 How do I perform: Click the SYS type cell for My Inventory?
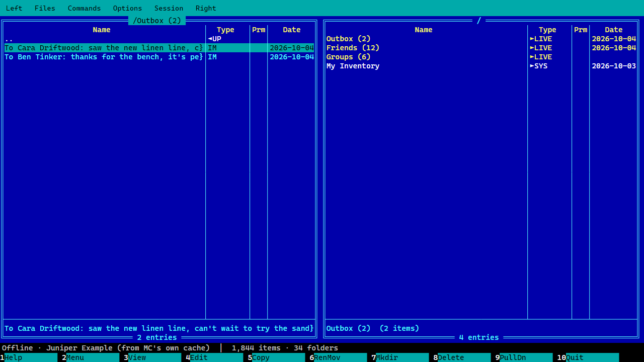click(x=539, y=66)
